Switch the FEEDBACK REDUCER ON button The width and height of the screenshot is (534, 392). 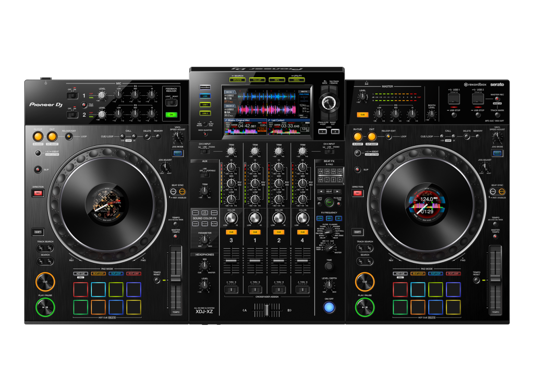(171, 115)
